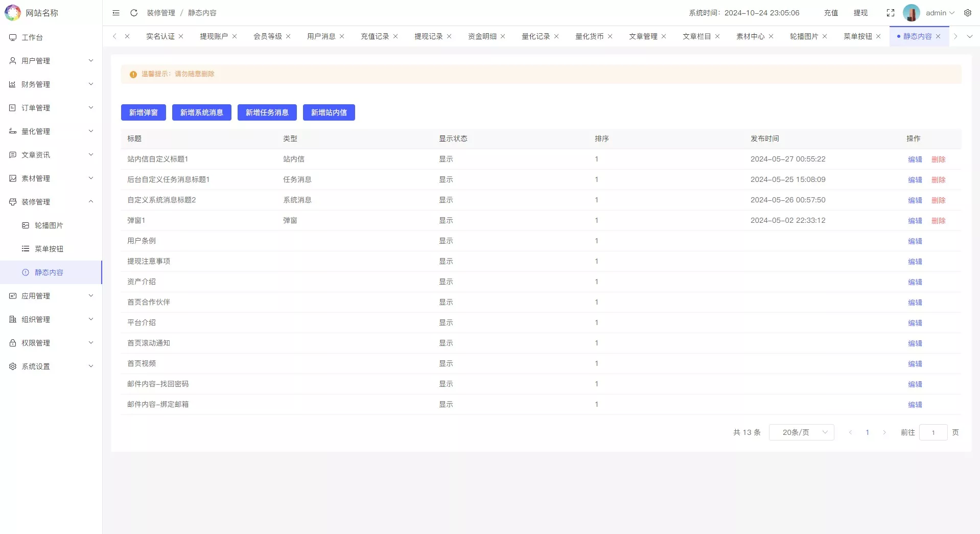Edit the 首页视频 entry
The image size is (980, 534).
[x=915, y=363]
